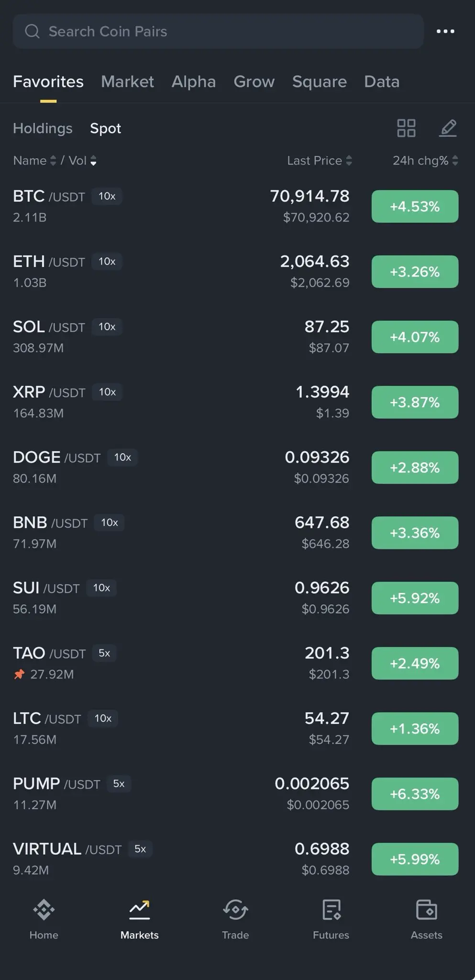Click the Search Coin Pairs field
Image resolution: width=475 pixels, height=980 pixels.
click(x=218, y=32)
